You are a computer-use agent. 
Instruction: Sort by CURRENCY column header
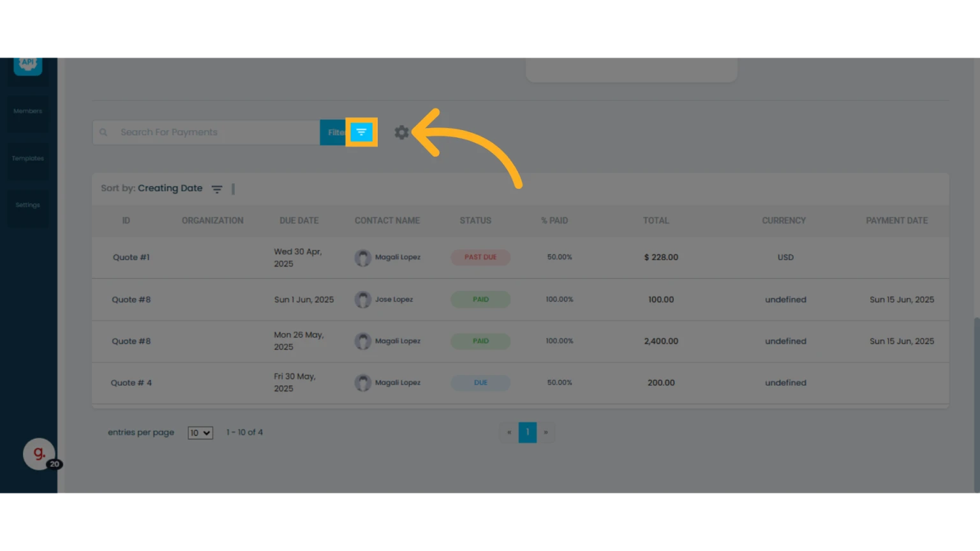point(784,221)
